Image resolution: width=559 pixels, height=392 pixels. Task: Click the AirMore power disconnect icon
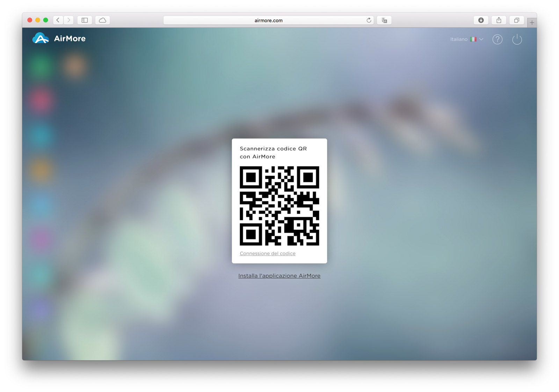click(517, 39)
